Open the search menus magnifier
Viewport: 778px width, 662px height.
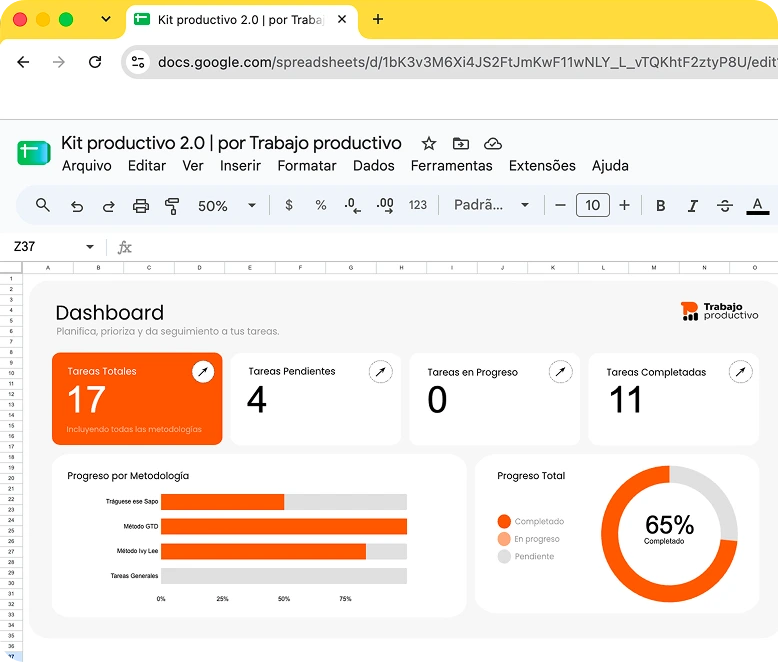click(x=43, y=205)
